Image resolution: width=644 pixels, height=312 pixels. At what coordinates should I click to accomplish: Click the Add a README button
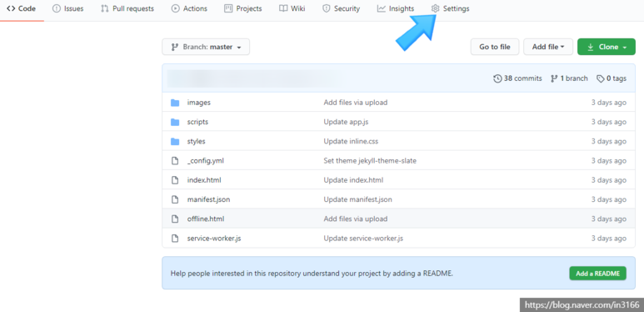(x=597, y=274)
